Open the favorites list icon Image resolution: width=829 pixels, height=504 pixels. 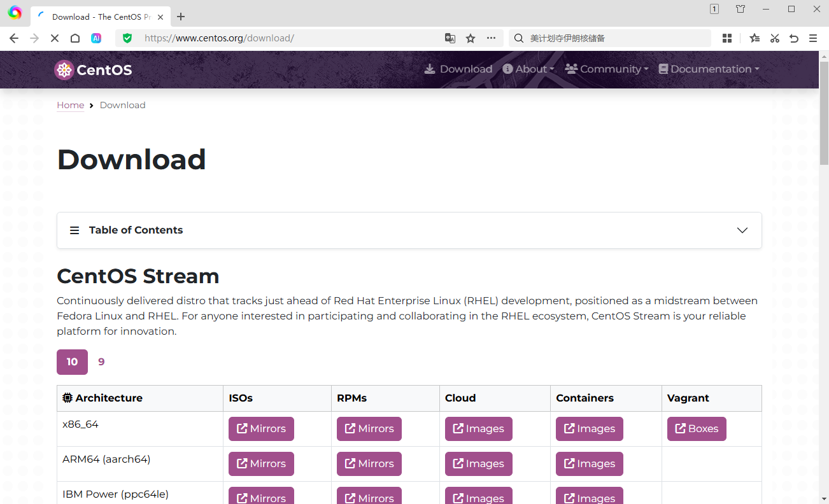[755, 38]
